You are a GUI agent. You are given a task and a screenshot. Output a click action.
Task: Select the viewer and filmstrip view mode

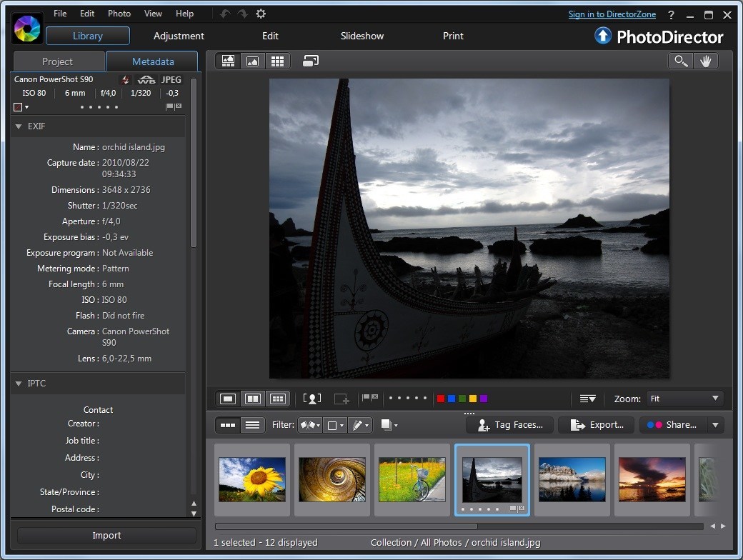[227, 61]
